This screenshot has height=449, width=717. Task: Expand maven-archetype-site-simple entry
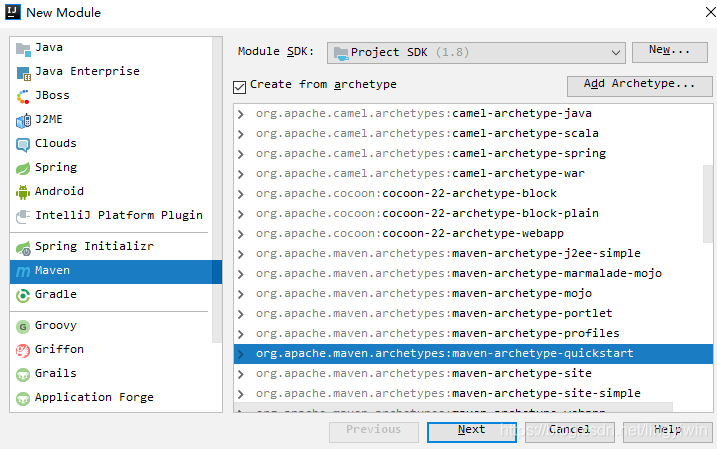241,394
